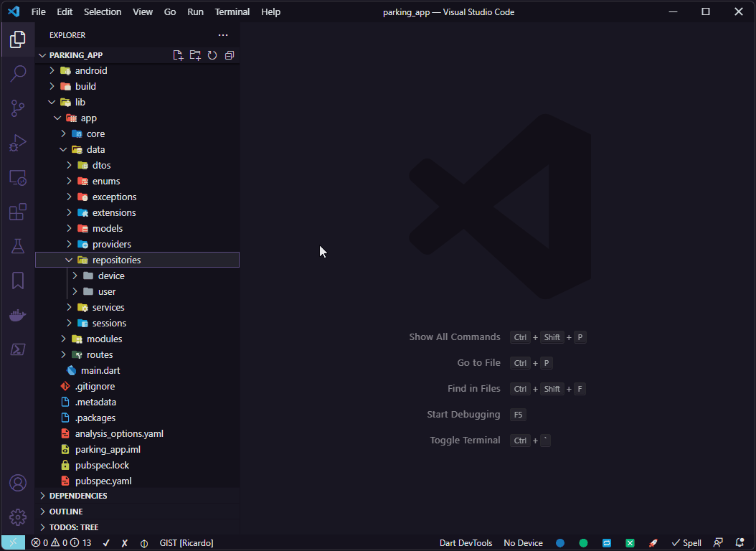This screenshot has height=551, width=756.
Task: Open Explorer views and more actions ellipsis
Action: tap(223, 35)
